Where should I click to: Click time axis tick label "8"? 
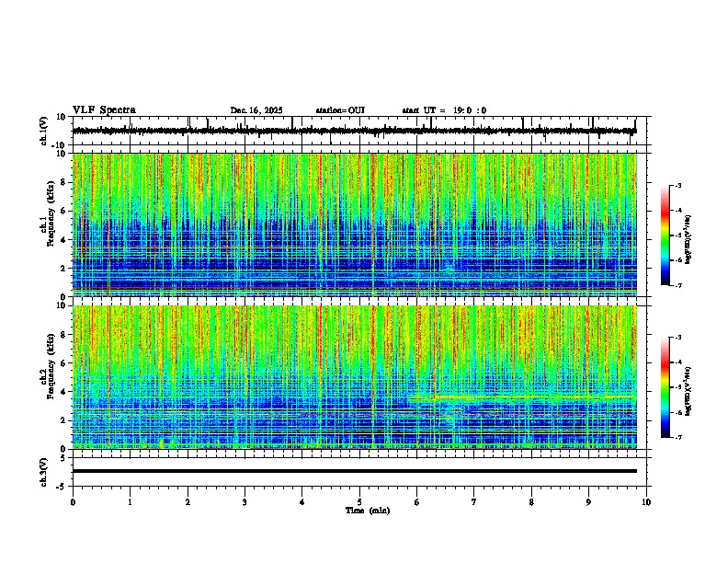[531, 502]
